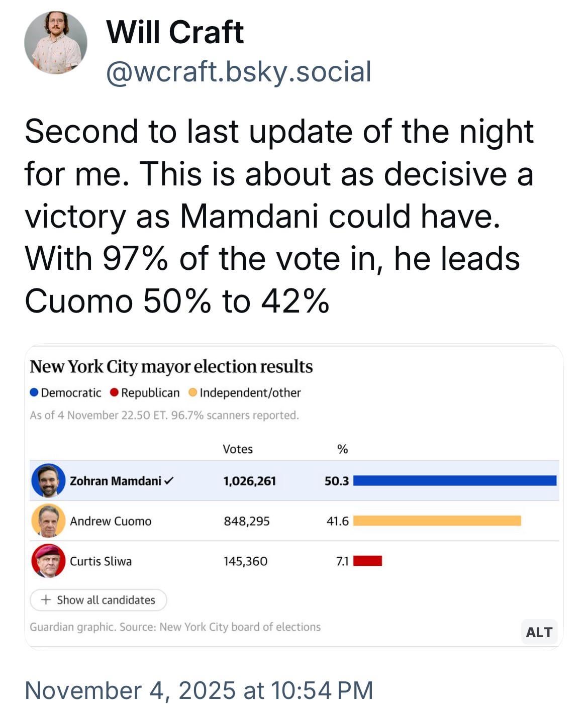The image size is (588, 709).
Task: Expand the Show all candidates button
Action: pyautogui.click(x=99, y=600)
